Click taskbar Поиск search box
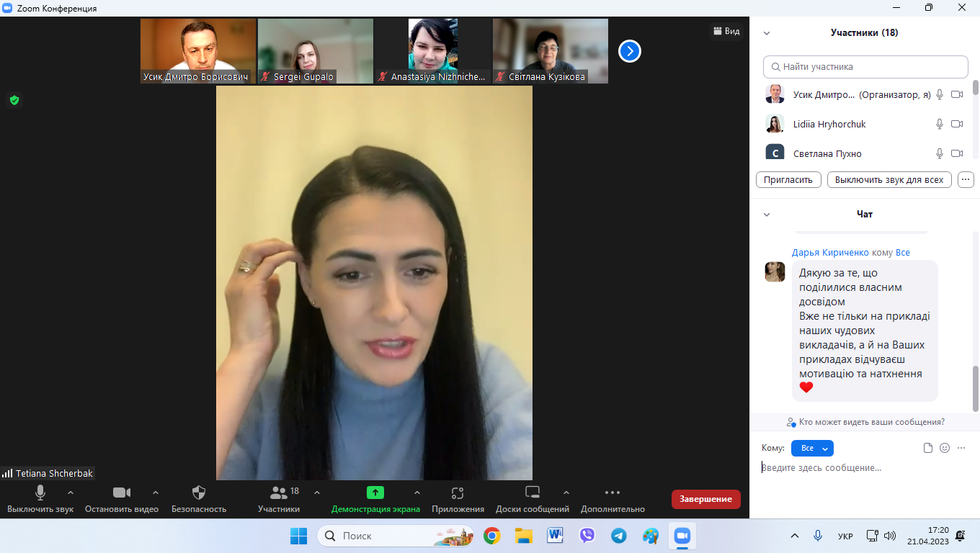 [396, 536]
